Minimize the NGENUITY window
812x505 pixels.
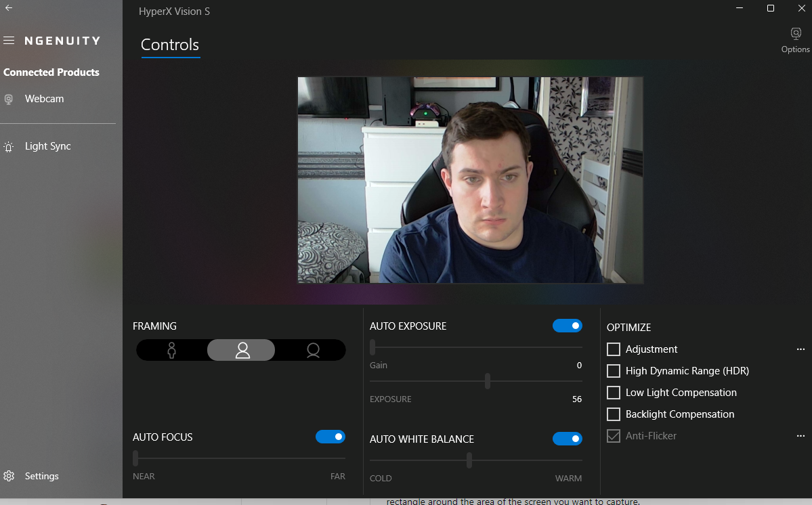pyautogui.click(x=740, y=8)
